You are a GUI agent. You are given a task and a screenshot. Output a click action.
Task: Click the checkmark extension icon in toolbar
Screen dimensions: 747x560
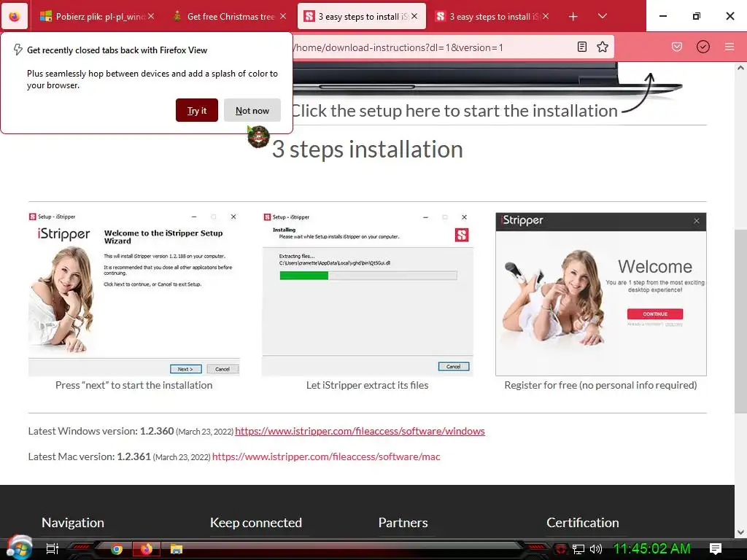tap(703, 47)
